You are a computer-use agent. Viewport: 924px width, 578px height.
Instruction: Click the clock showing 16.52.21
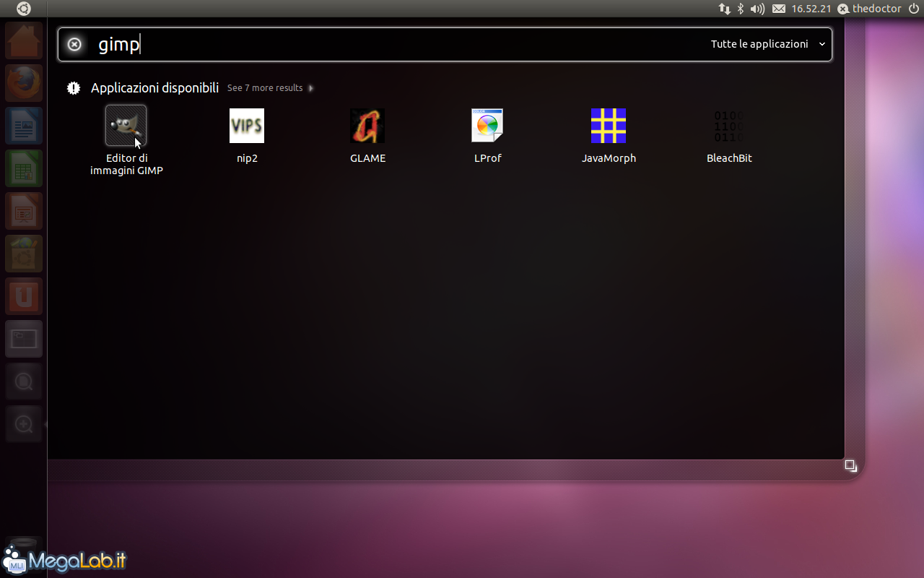[x=811, y=9]
